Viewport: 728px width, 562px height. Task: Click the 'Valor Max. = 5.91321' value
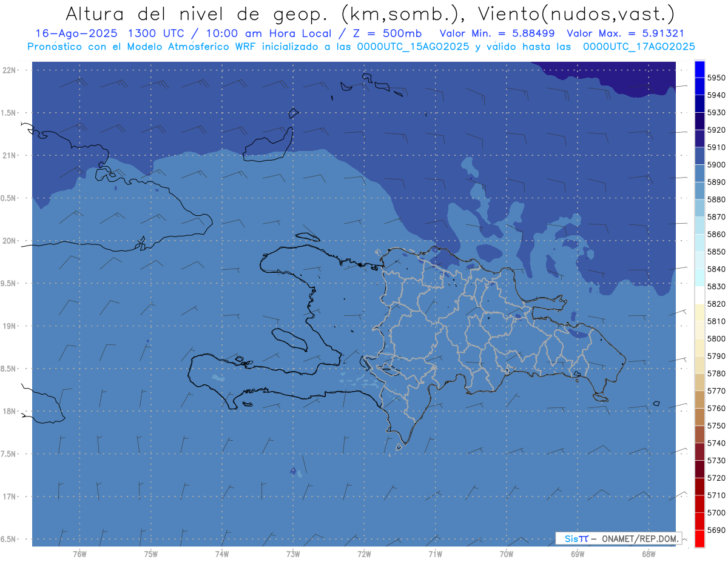click(625, 34)
